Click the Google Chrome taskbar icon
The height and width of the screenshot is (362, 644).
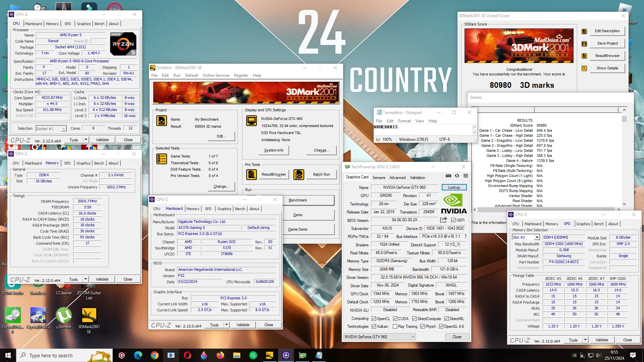pos(155,355)
